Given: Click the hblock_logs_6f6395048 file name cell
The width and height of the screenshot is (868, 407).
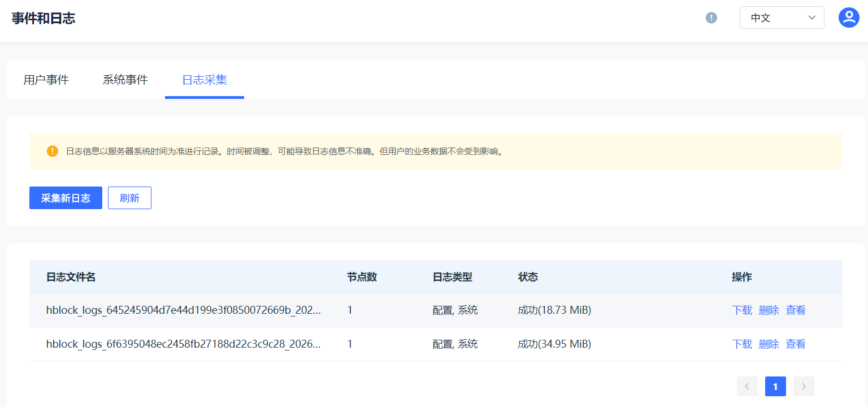Looking at the screenshot, I should click(184, 344).
